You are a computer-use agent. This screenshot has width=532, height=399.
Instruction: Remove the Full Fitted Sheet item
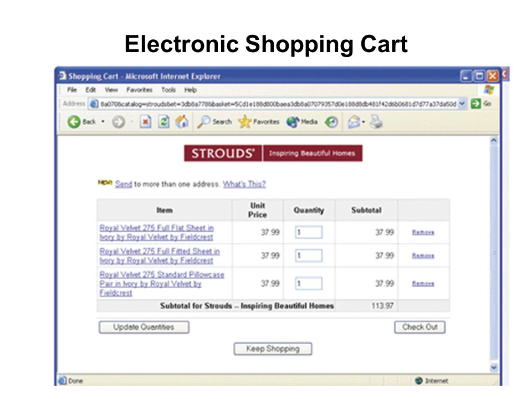point(423,256)
